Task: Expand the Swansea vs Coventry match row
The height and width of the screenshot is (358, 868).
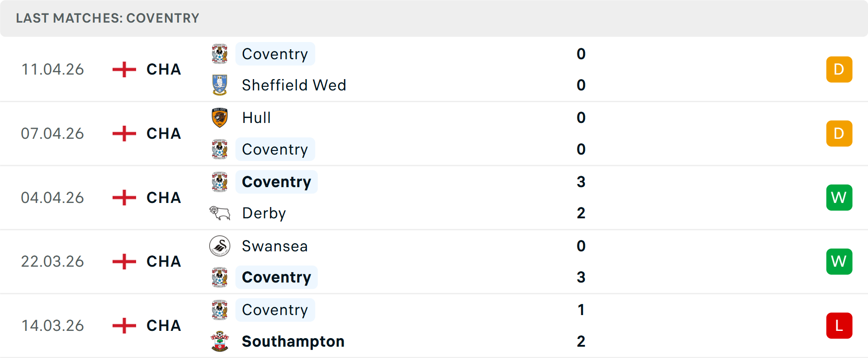Action: click(434, 261)
